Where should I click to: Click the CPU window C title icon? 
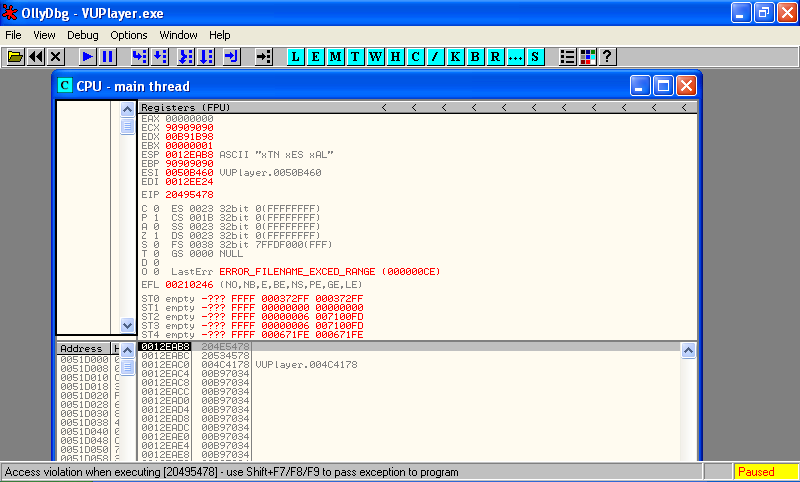point(64,86)
